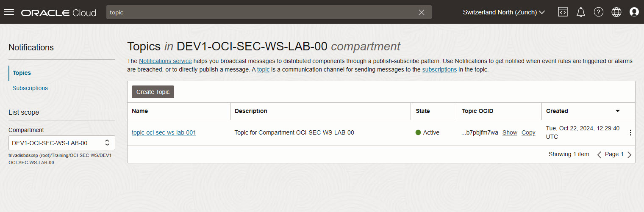Image resolution: width=644 pixels, height=212 pixels.
Task: Sort by Created column arrow
Action: [618, 111]
